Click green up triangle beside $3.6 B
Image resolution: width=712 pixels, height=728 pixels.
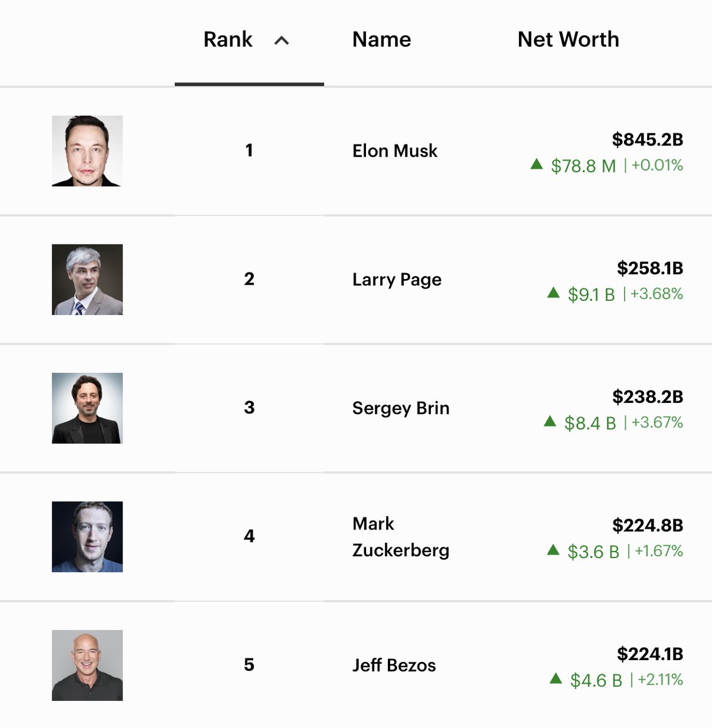[x=553, y=550]
